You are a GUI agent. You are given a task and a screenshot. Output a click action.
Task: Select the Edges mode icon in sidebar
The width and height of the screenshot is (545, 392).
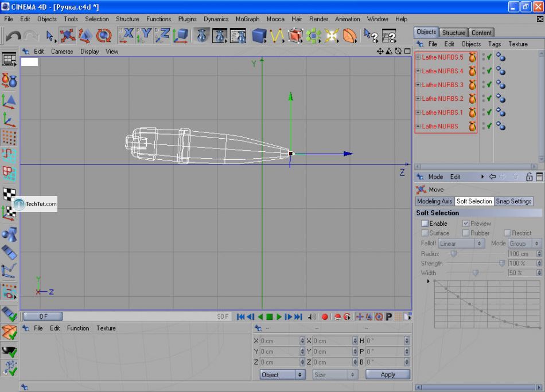[x=9, y=155]
